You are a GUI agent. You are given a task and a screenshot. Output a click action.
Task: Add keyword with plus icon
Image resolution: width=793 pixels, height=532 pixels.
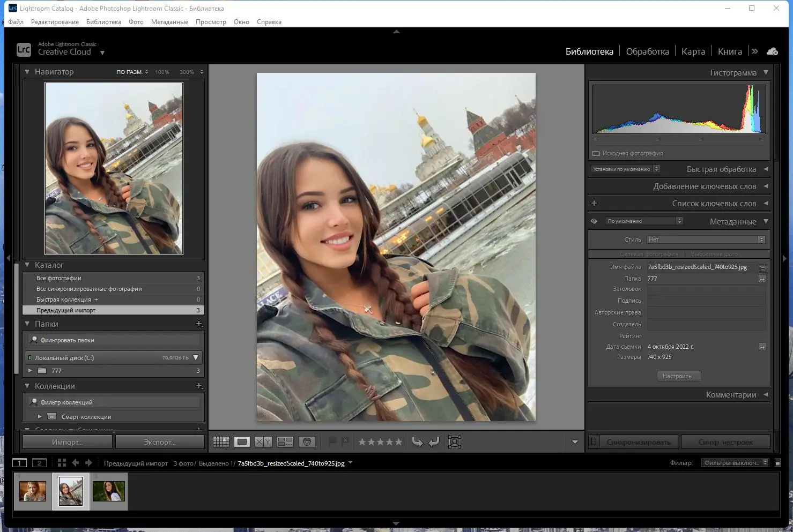click(x=594, y=204)
